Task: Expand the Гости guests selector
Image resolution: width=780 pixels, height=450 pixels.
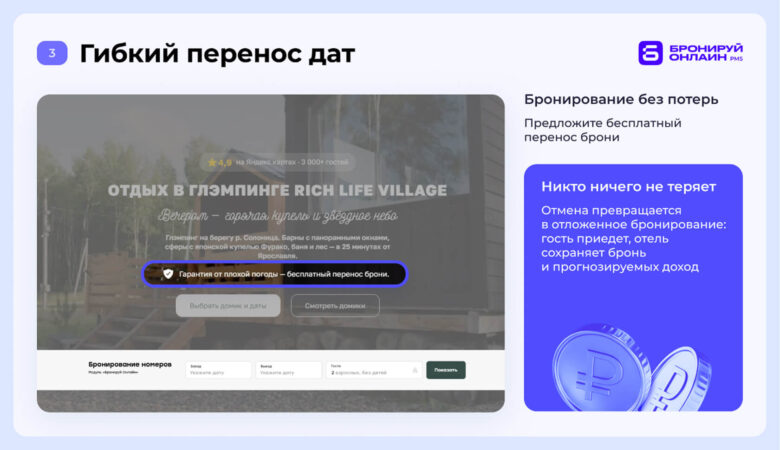Action: pos(374,370)
